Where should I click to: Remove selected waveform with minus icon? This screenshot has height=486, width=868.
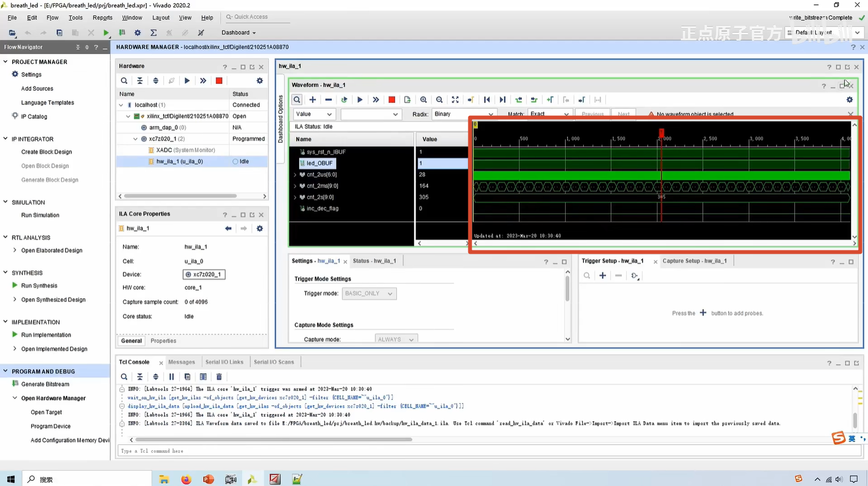(x=329, y=100)
